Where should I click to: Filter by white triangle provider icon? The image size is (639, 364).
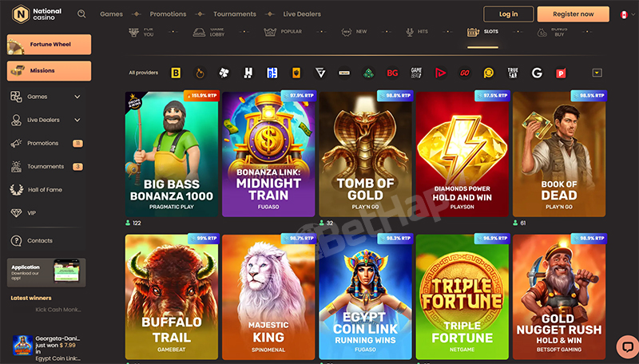320,73
